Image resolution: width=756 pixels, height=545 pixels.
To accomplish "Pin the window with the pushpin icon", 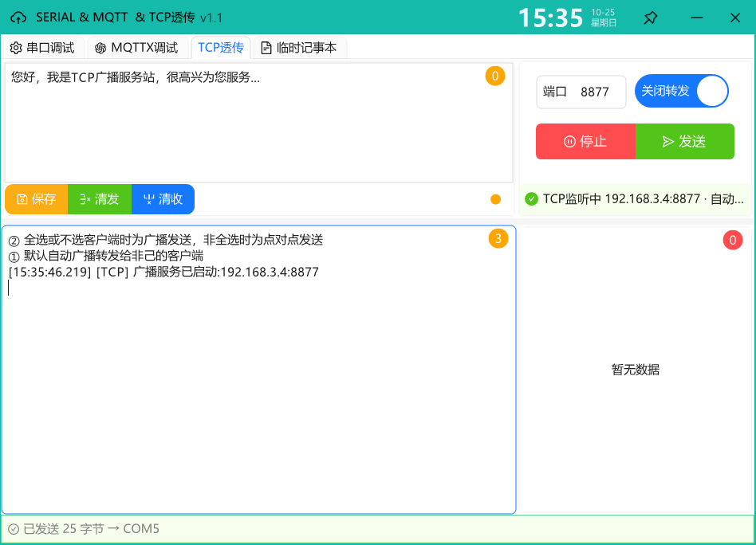I will (651, 18).
